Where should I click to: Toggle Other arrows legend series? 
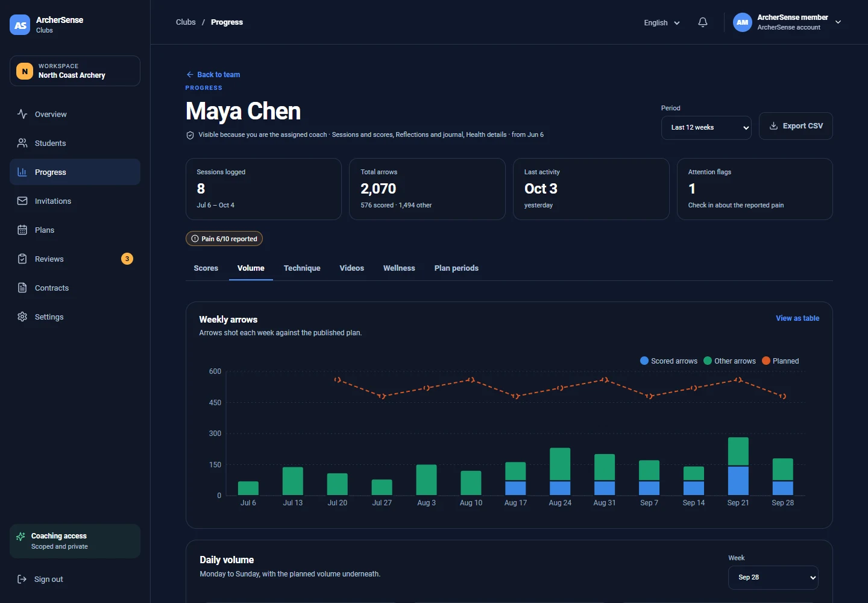coord(729,361)
